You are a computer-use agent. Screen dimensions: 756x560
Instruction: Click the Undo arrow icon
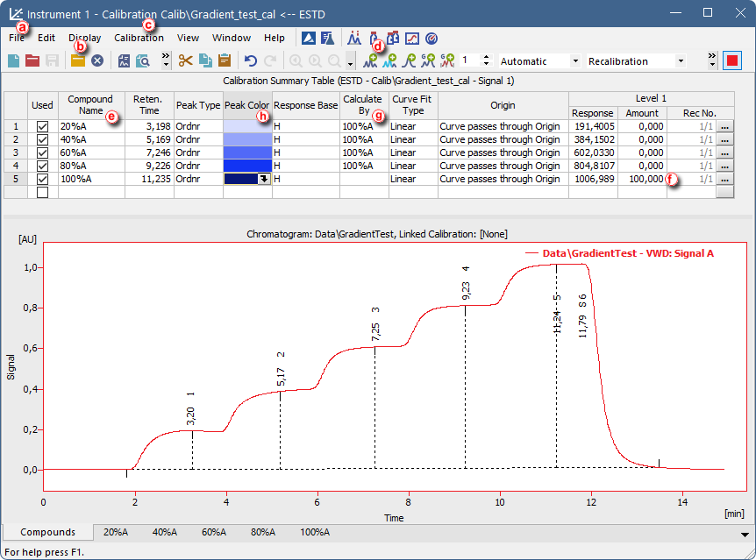pos(251,60)
